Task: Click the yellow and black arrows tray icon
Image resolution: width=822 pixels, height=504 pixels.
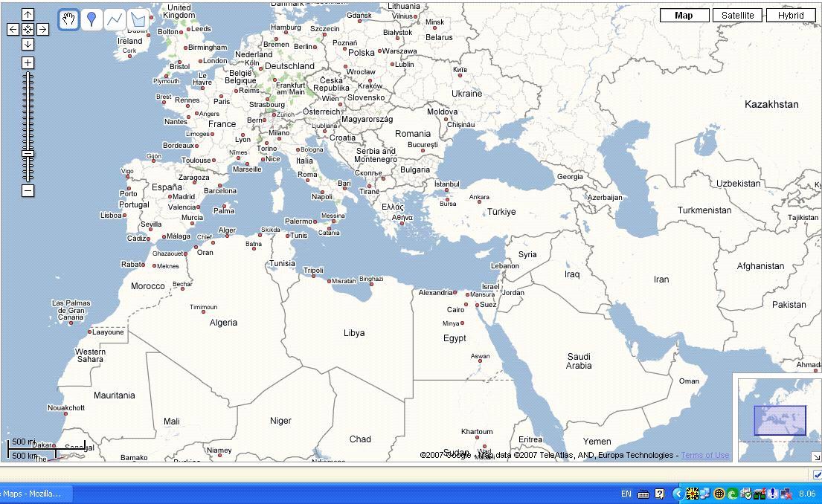Action: tap(693, 494)
